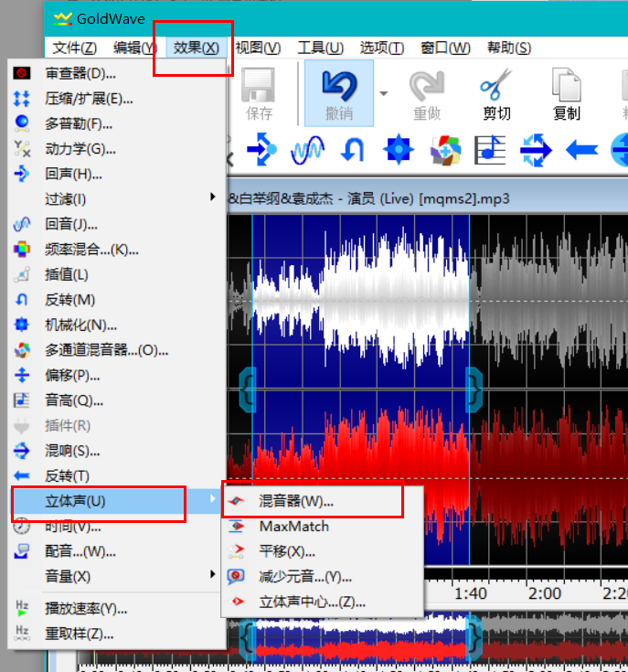Click the 撤销 undo button
628x672 pixels.
tap(339, 93)
